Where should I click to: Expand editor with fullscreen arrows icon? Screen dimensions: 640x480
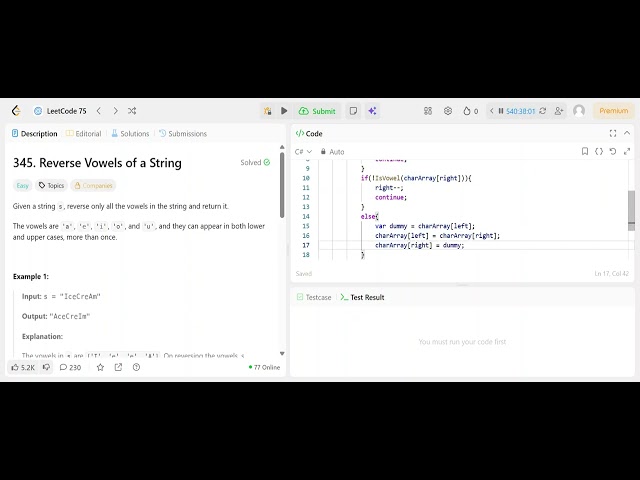point(627,151)
